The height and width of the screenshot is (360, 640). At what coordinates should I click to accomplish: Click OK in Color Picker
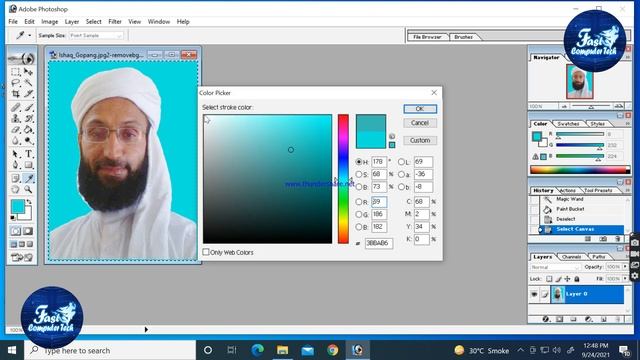click(420, 109)
